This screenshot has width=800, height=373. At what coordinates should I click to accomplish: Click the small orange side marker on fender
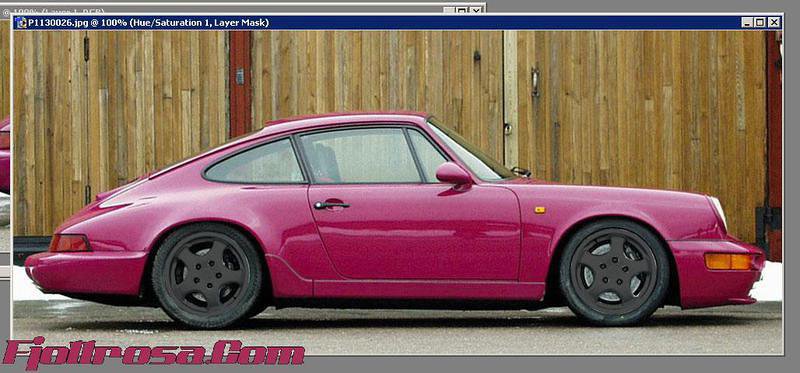coord(540,210)
